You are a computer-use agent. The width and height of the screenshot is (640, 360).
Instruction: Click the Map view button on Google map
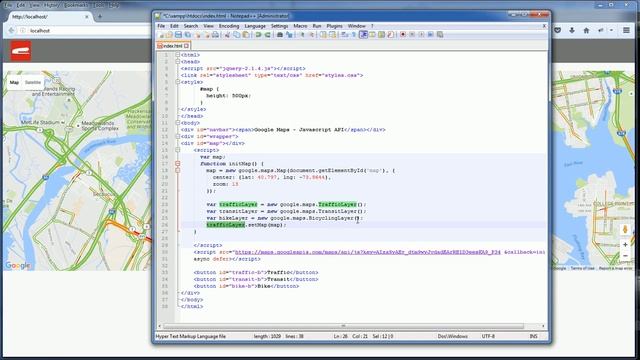[x=14, y=82]
